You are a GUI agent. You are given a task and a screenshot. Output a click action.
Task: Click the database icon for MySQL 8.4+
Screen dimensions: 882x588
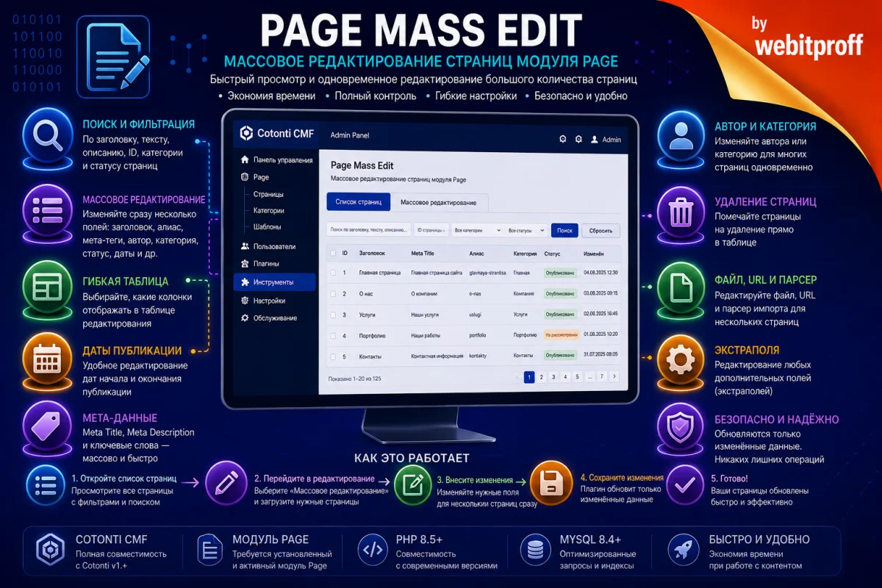pos(534,551)
